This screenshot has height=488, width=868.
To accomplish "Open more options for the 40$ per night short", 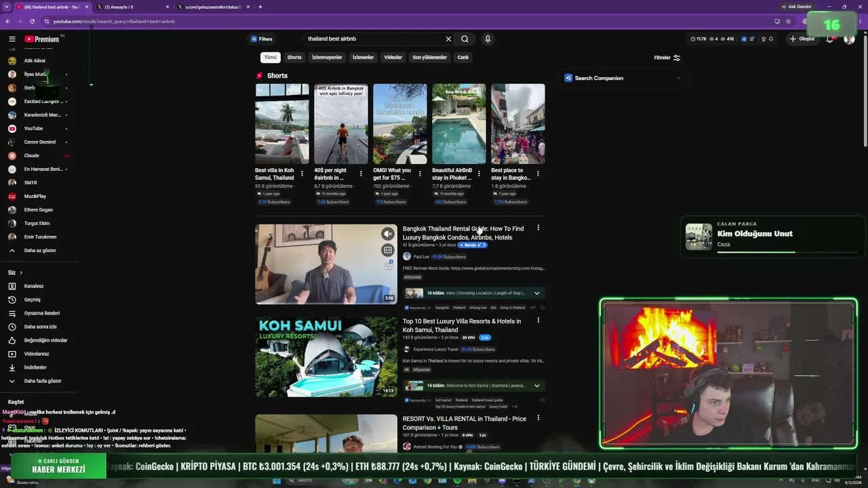I will pyautogui.click(x=361, y=174).
